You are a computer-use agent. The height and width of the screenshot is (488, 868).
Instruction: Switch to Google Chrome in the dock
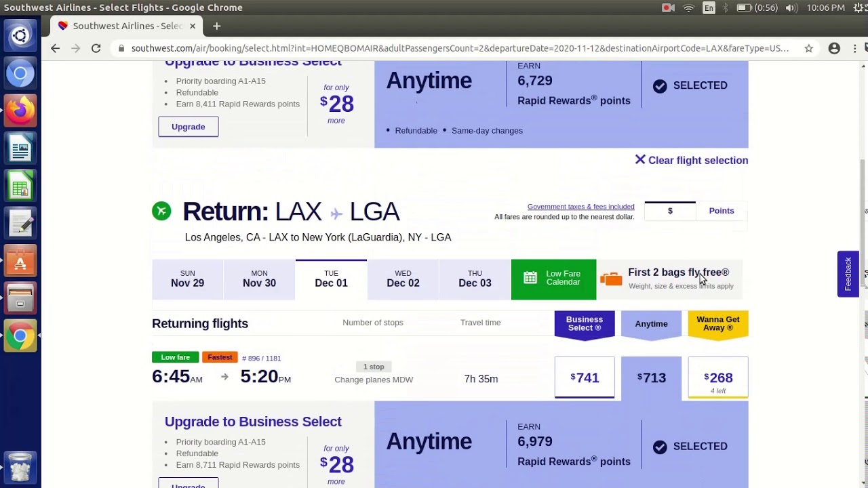point(20,336)
